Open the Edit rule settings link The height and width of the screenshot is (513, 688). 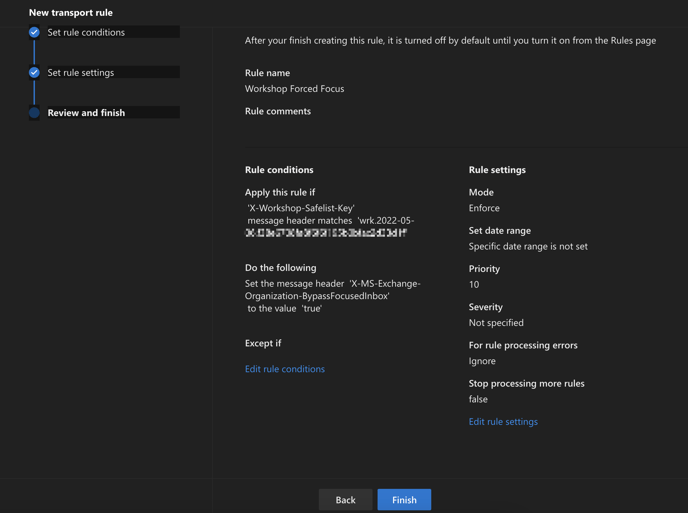click(503, 421)
